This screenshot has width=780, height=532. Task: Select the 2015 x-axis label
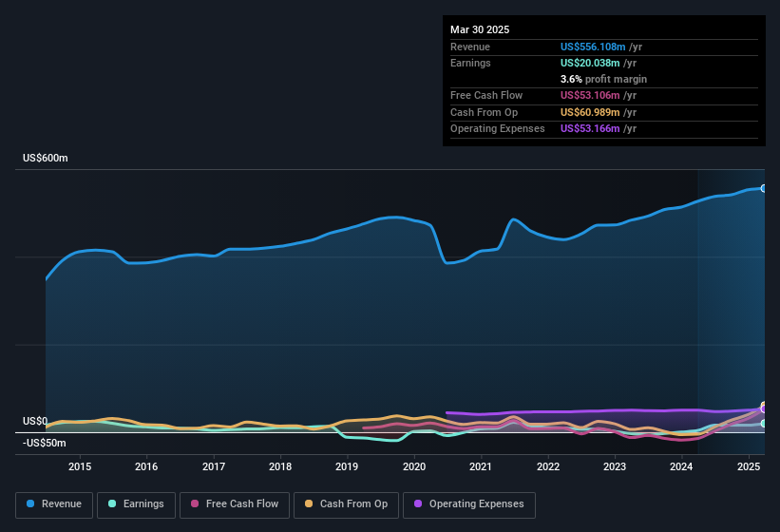pos(80,466)
